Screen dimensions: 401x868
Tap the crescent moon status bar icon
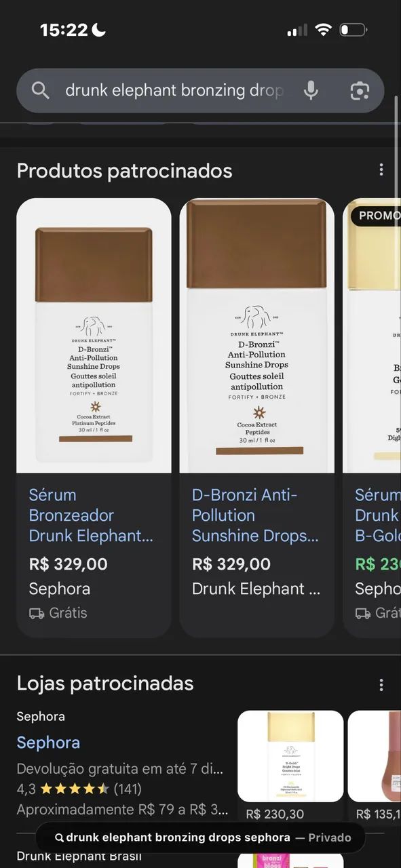[100, 28]
